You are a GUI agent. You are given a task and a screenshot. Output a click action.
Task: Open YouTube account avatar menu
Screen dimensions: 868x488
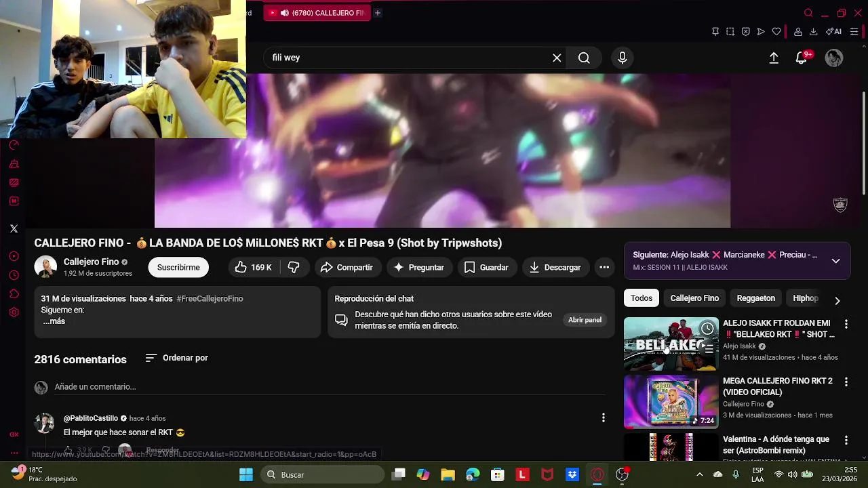point(833,58)
